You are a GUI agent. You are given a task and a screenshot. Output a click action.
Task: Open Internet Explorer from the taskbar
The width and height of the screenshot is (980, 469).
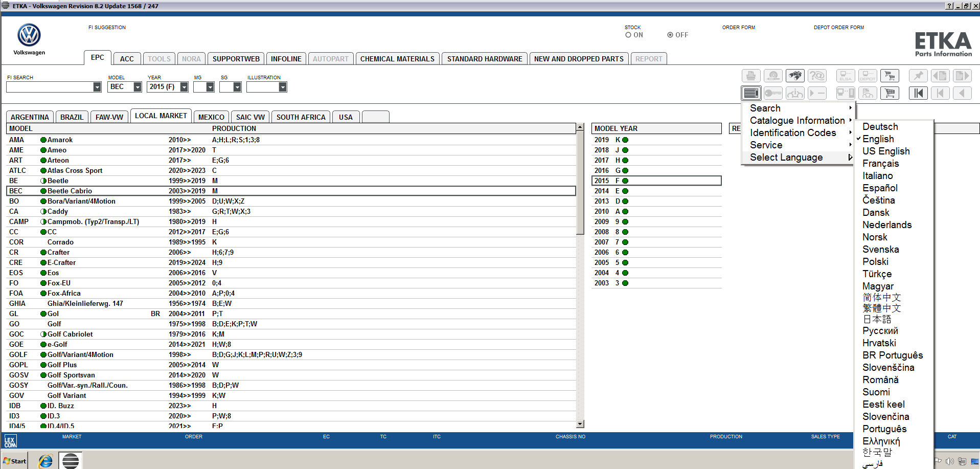pos(45,461)
